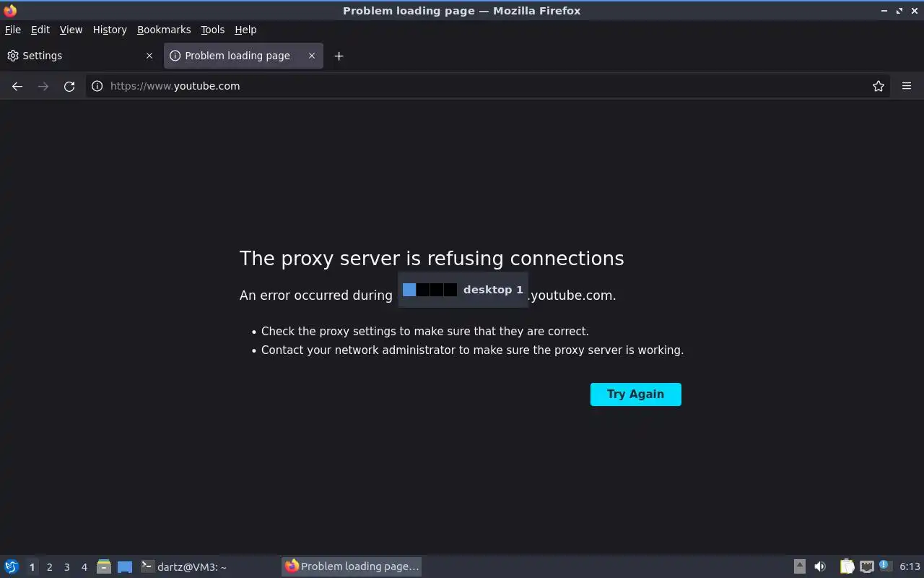Screen dimensions: 924x578
Task: Open the clipboard manager tray icon
Action: pyautogui.click(x=847, y=567)
